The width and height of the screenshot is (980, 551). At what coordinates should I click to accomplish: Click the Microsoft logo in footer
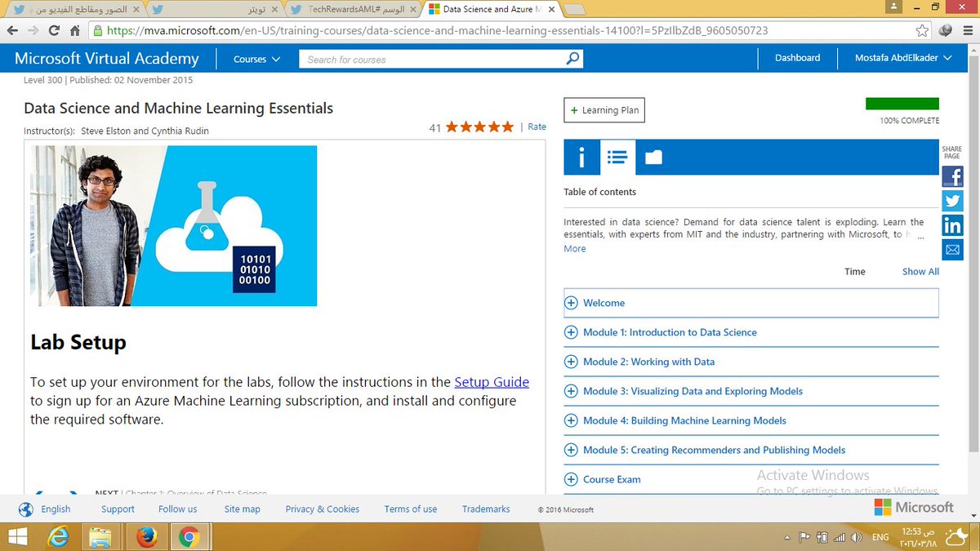coord(914,508)
